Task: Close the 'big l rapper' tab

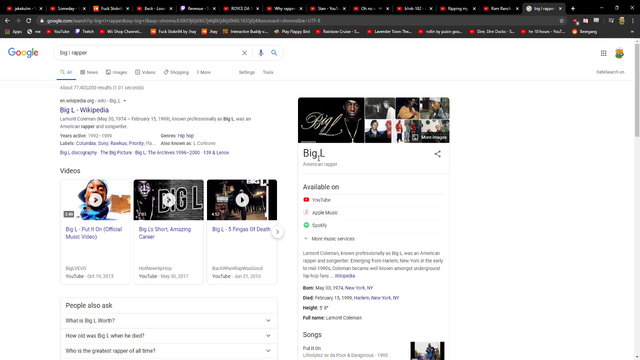Action: pyautogui.click(x=560, y=9)
